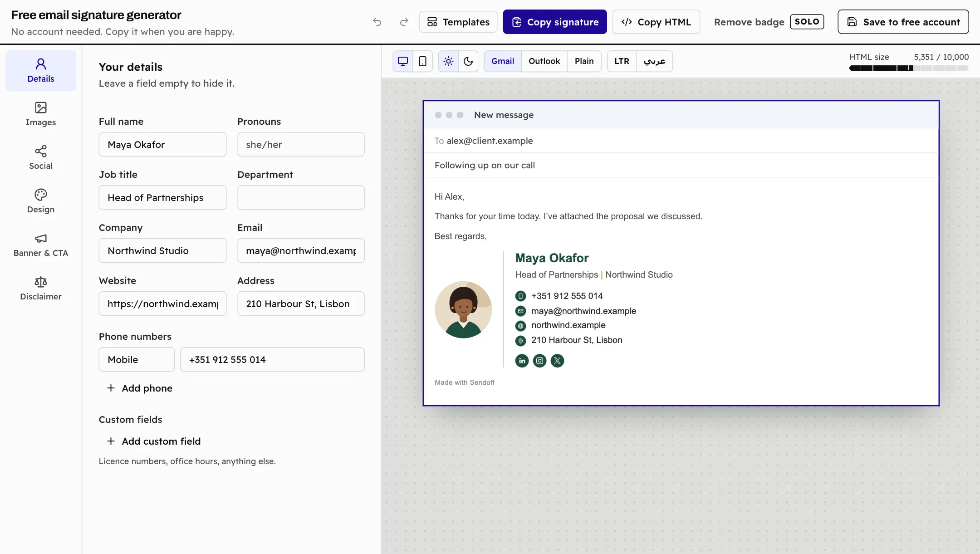Click Save to free account

click(x=903, y=22)
